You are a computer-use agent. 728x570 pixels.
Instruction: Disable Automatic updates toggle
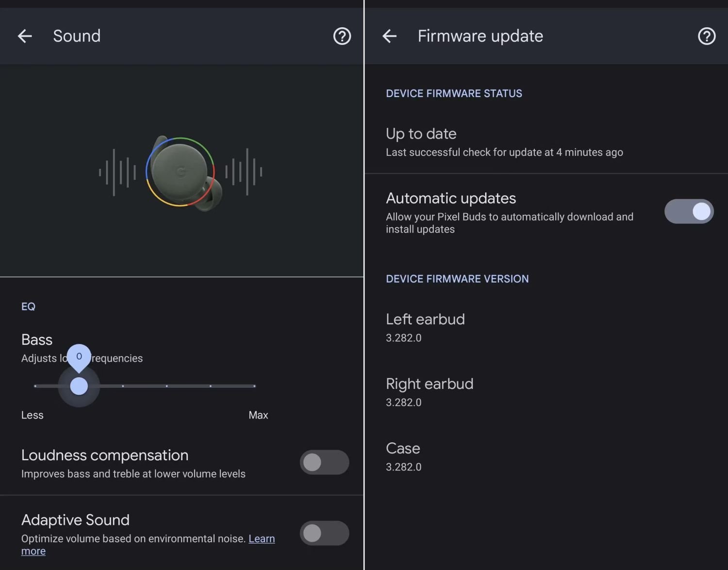(689, 212)
